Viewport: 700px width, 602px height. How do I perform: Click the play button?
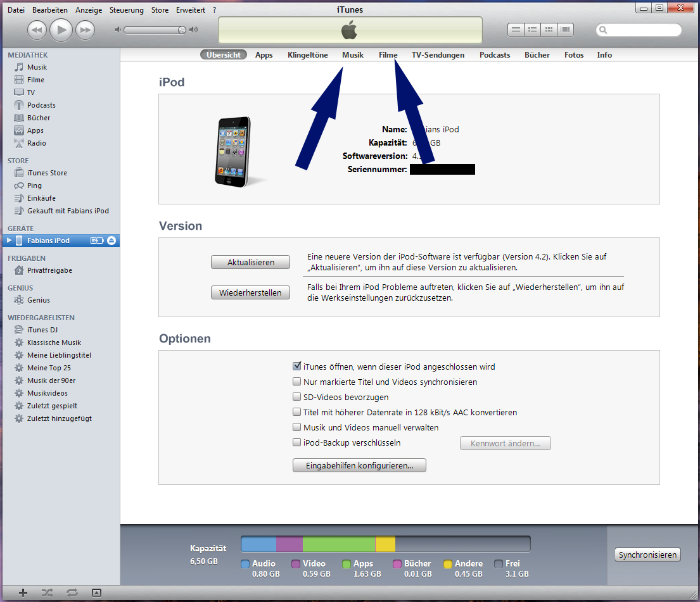point(61,30)
